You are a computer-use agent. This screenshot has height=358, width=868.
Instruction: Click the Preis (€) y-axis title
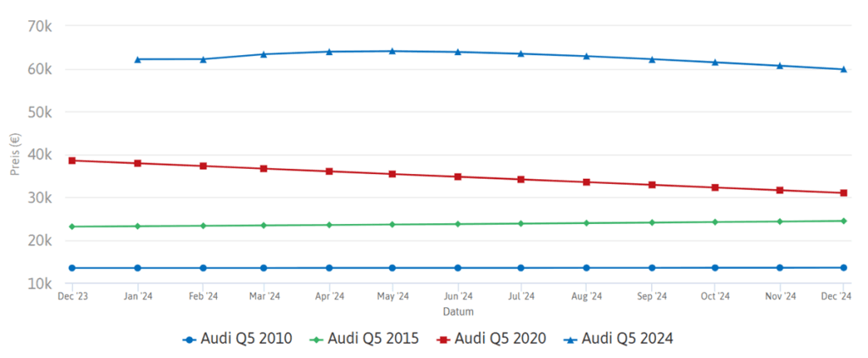(x=14, y=154)
